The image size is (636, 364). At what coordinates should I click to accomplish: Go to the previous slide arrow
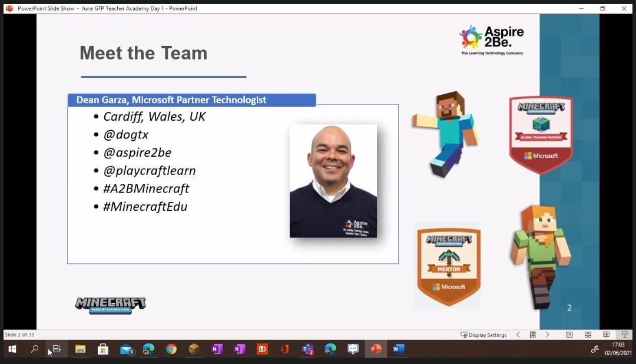518,335
